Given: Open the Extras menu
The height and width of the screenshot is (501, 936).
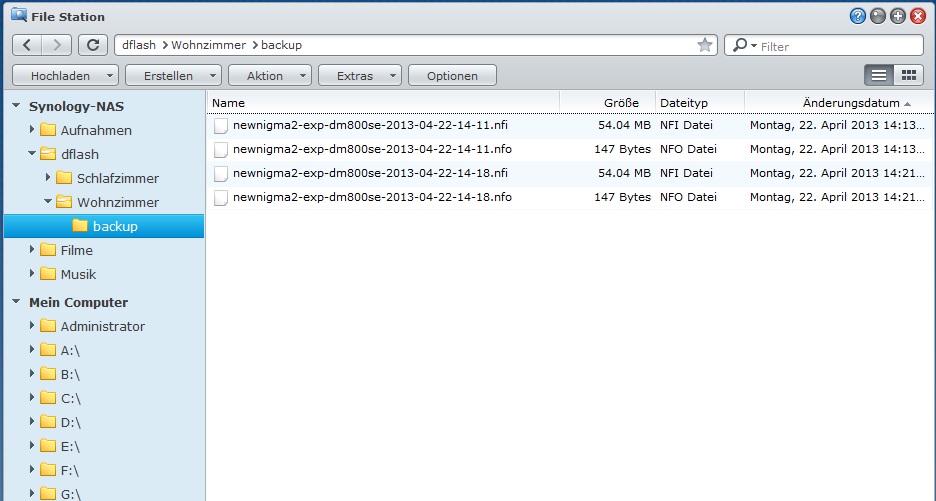Looking at the screenshot, I should tap(360, 75).
